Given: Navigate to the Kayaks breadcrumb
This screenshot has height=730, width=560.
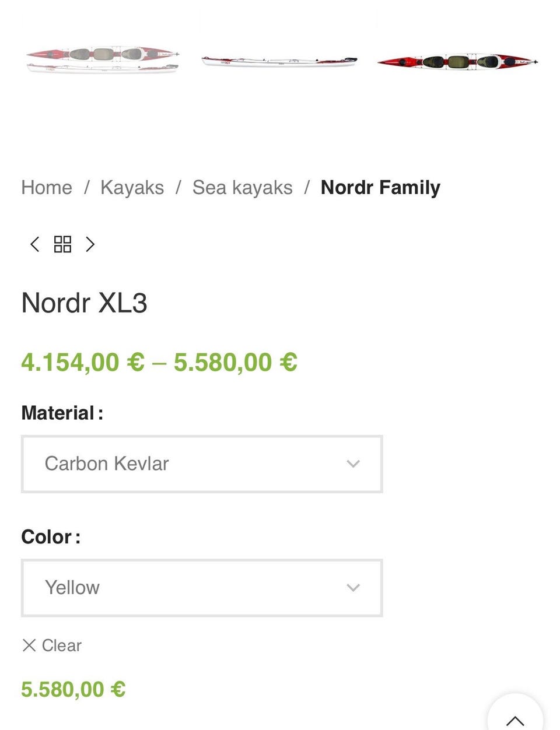Looking at the screenshot, I should coord(132,188).
